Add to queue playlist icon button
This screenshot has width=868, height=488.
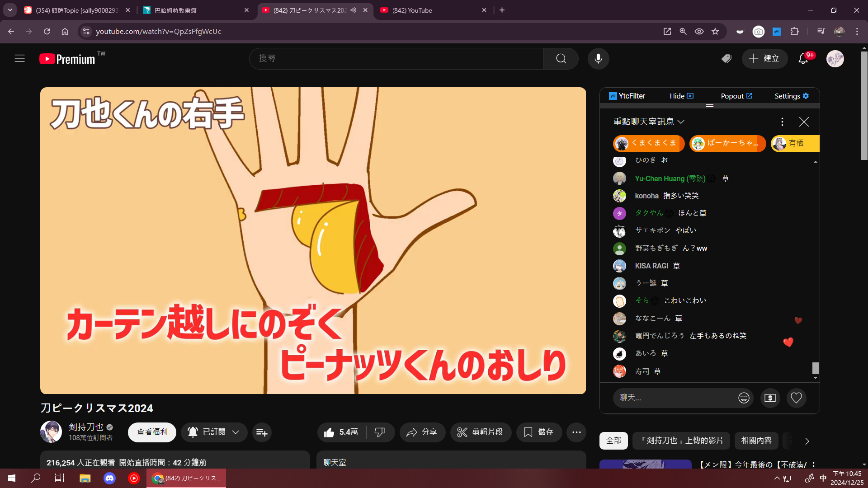(x=262, y=432)
